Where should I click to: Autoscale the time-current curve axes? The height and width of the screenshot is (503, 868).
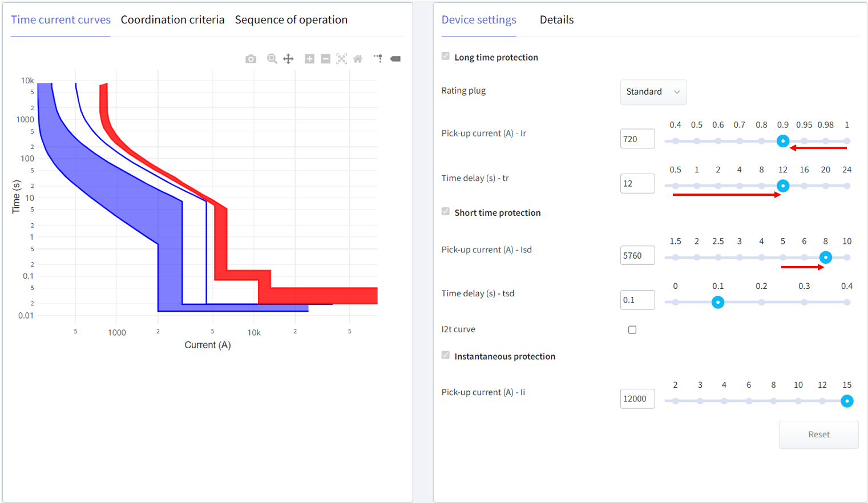pyautogui.click(x=341, y=58)
